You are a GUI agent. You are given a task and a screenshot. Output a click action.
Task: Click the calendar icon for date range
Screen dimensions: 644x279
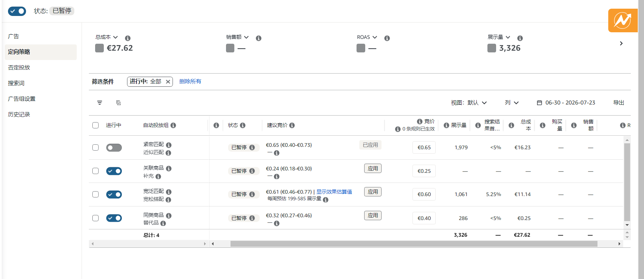[540, 103]
